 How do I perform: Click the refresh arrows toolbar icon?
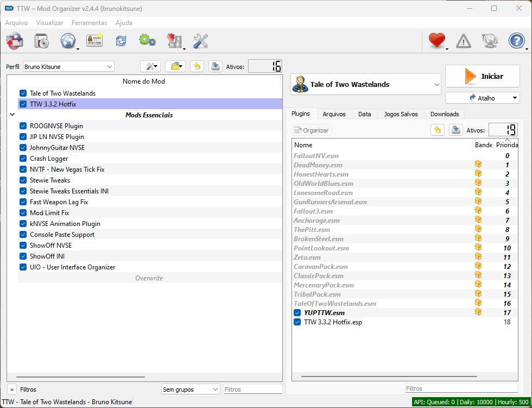[x=121, y=41]
